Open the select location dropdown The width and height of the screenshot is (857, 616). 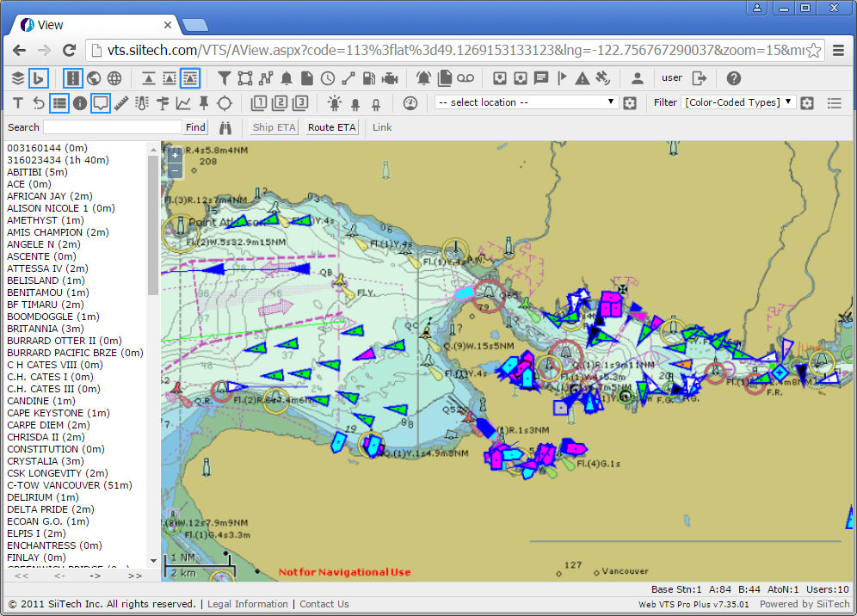(526, 102)
